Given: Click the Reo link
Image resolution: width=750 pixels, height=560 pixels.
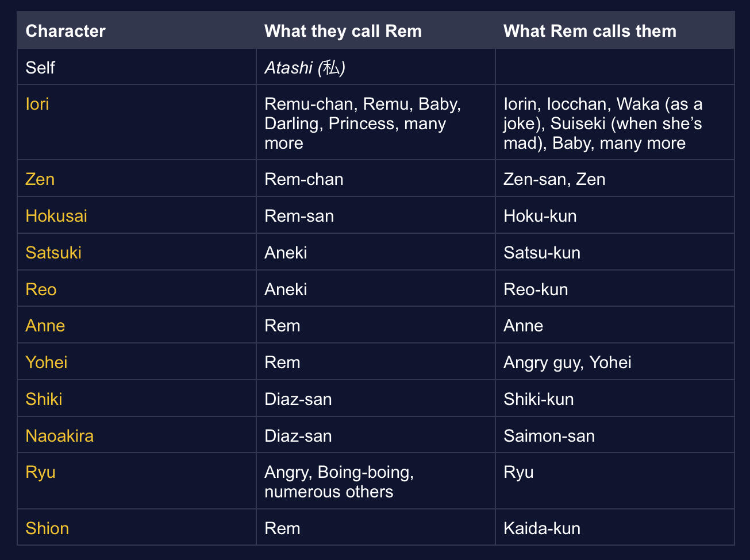Looking at the screenshot, I should coord(41,289).
